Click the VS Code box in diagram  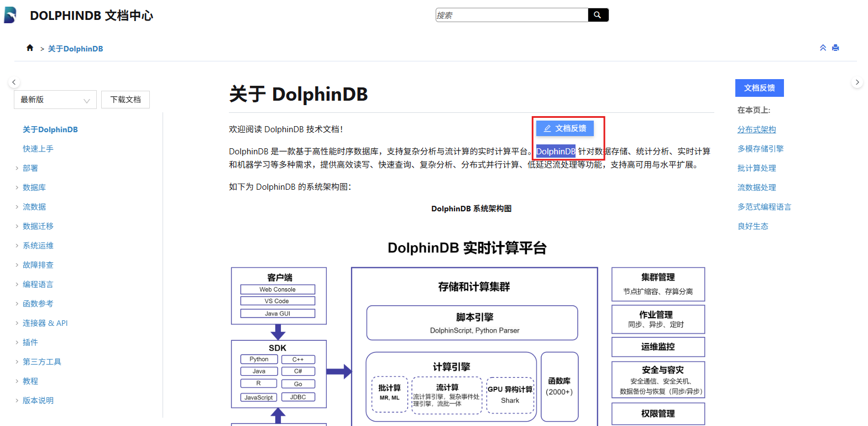point(278,301)
